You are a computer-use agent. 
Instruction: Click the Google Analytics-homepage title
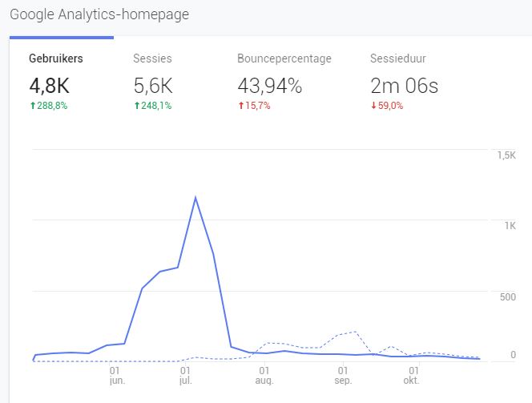tap(99, 14)
